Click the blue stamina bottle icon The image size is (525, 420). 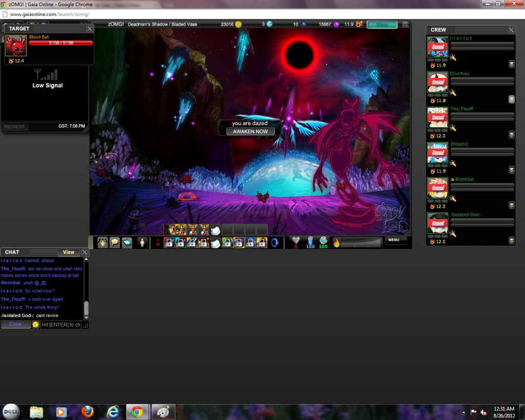tap(310, 241)
